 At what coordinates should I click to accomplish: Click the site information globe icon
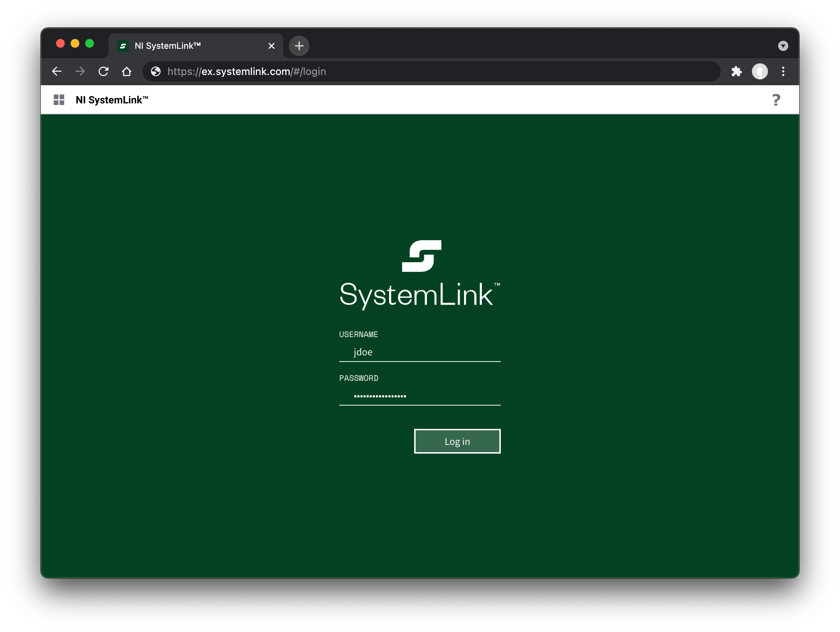[x=155, y=71]
